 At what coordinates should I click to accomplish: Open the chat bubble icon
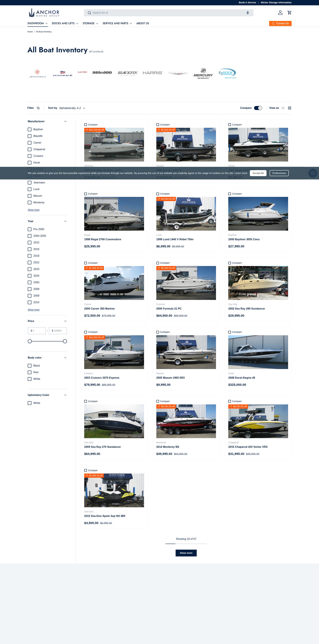point(313,173)
